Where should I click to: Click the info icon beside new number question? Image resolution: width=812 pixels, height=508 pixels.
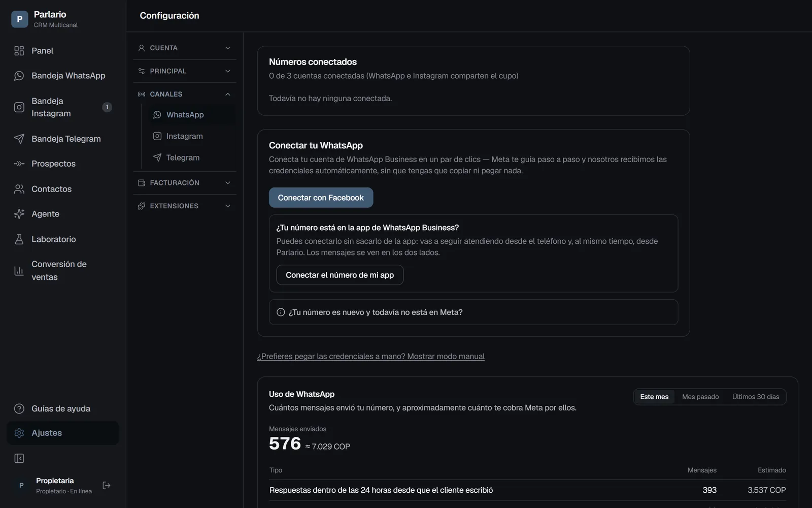click(281, 312)
